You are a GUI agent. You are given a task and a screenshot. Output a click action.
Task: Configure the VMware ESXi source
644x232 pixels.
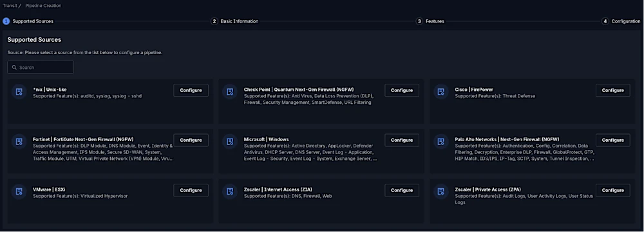(x=191, y=191)
